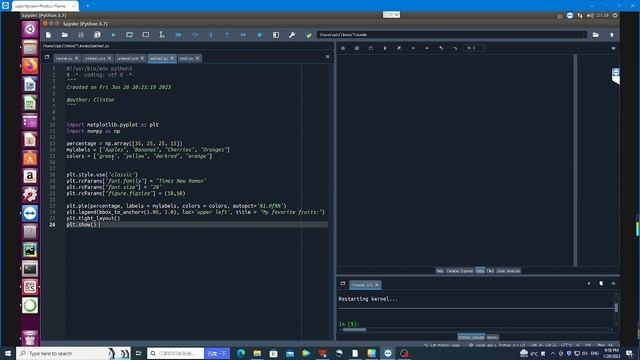
Task: Open Preferences with wrench icon
Action: pos(292,35)
